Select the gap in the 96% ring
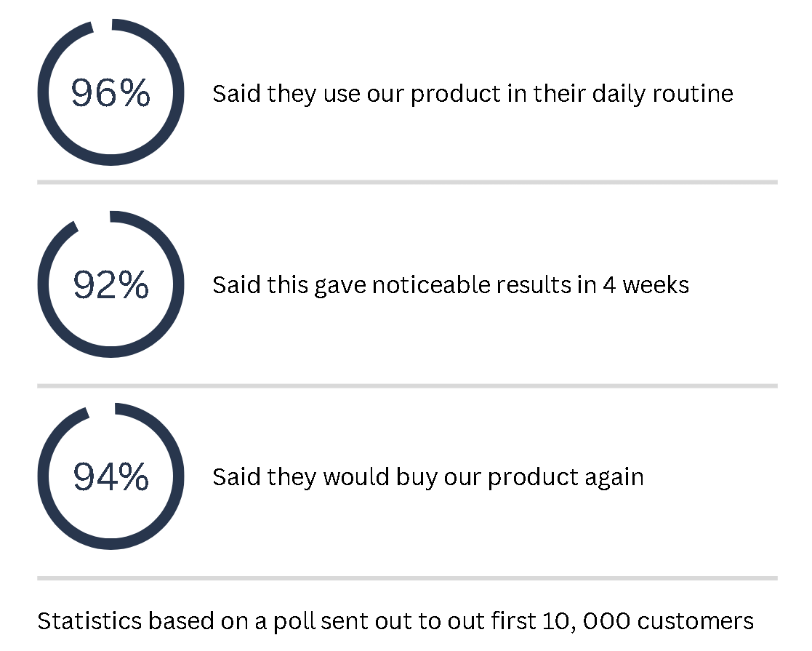812x651 pixels. tap(102, 25)
